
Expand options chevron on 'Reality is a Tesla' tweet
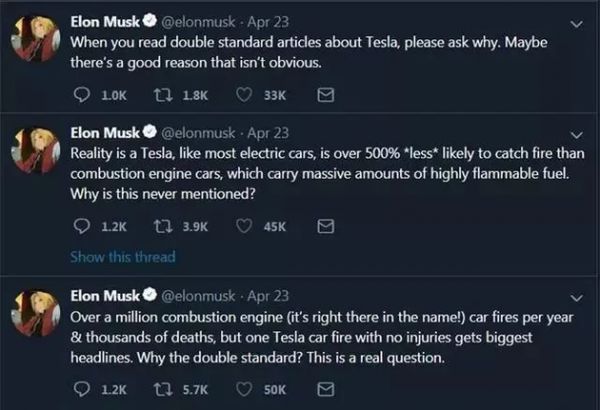[x=574, y=133]
